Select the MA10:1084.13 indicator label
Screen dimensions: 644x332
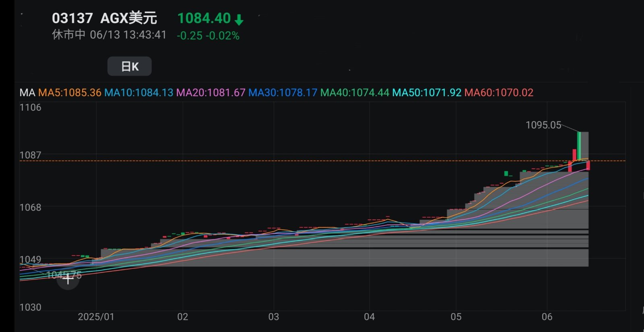[138, 93]
